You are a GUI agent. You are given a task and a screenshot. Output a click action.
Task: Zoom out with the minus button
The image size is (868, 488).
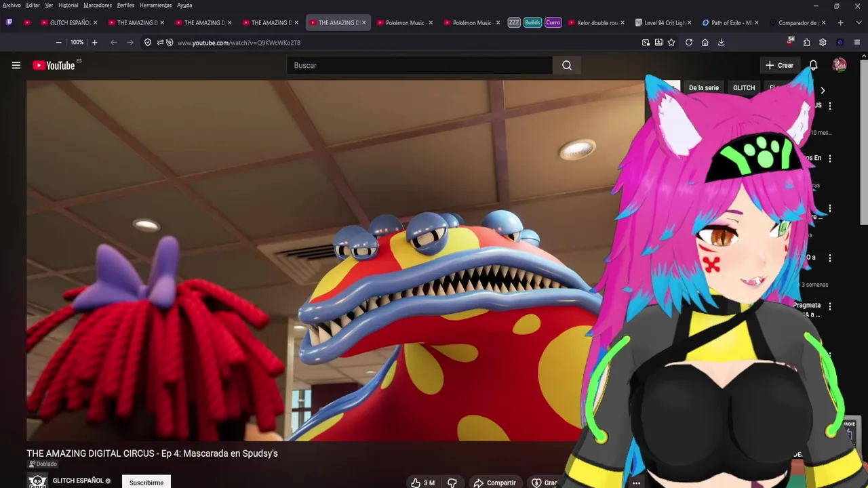coord(58,42)
